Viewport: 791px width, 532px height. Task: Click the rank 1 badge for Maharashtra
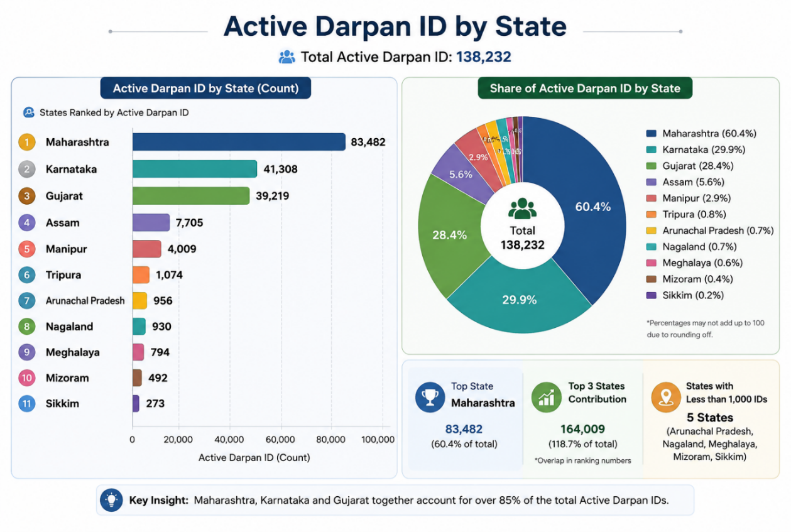[26, 143]
